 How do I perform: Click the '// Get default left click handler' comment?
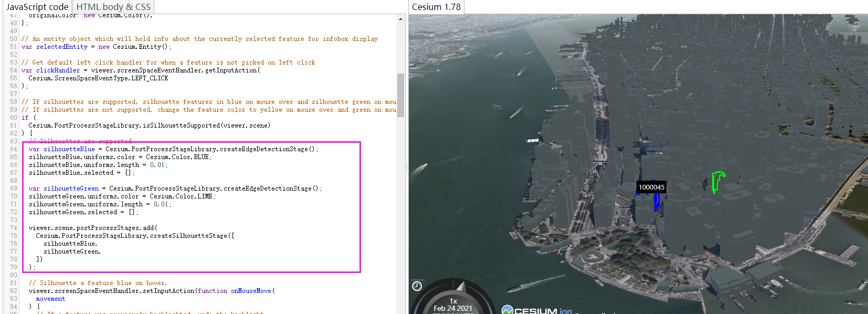click(x=168, y=62)
